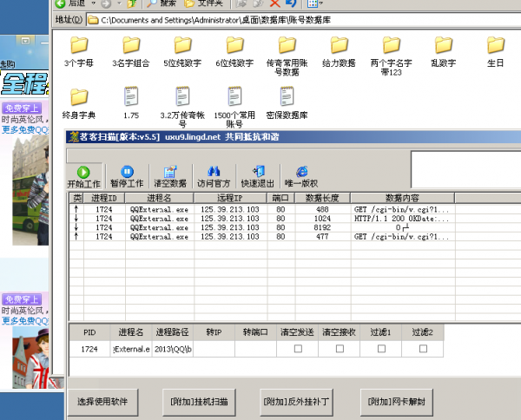
Task: Click the Forward arrow in Explorer toolbar
Action: [x=106, y=3]
